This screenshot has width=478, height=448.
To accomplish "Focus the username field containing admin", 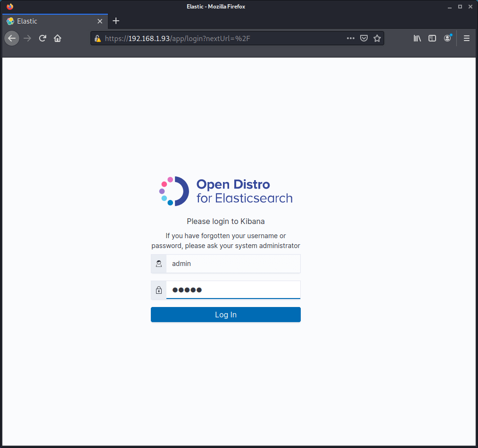I will click(233, 264).
